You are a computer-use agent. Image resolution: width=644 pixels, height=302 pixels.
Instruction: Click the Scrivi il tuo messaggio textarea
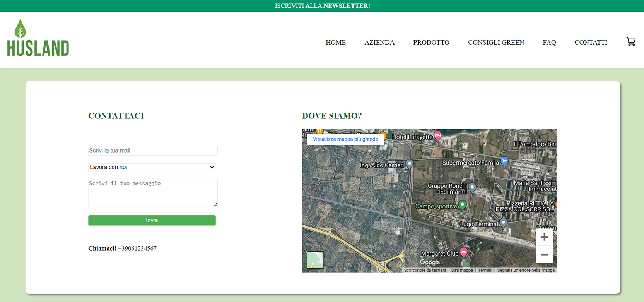(153, 193)
